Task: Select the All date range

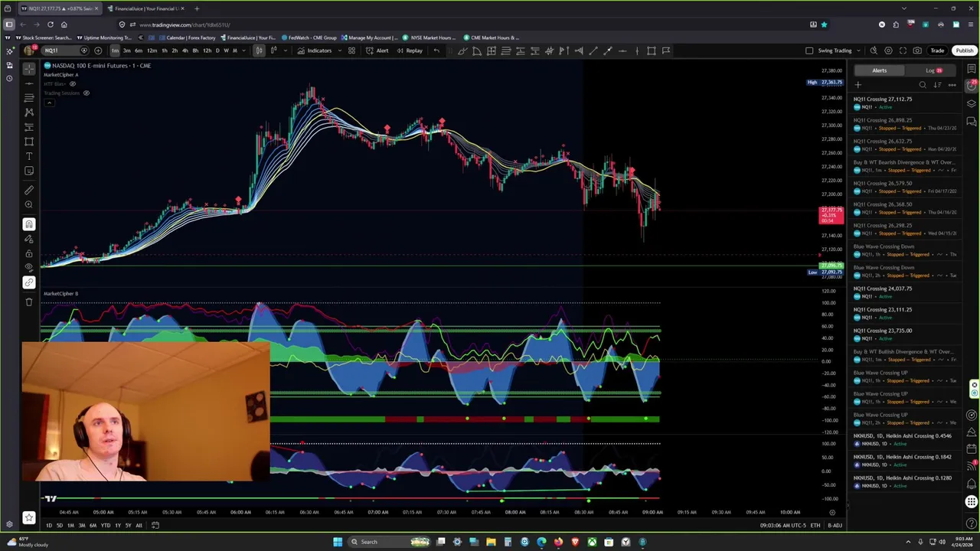Action: [x=139, y=526]
